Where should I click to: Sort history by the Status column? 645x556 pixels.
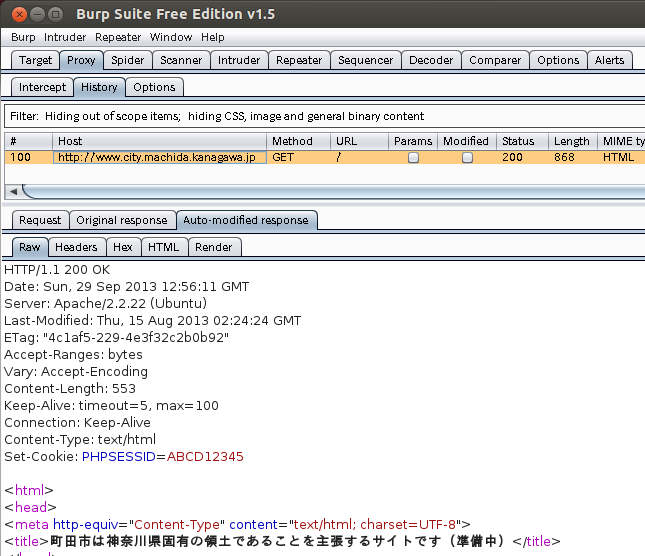pos(522,141)
